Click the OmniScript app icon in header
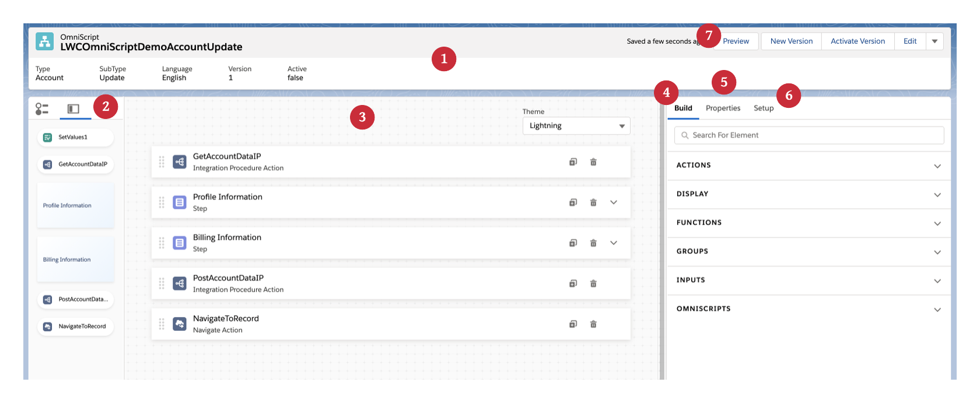Image resolution: width=980 pixels, height=403 pixels. (x=45, y=41)
